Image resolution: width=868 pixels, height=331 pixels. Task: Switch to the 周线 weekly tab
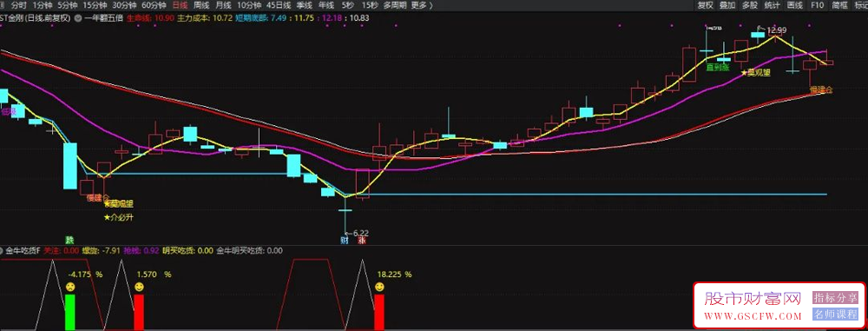click(x=201, y=5)
